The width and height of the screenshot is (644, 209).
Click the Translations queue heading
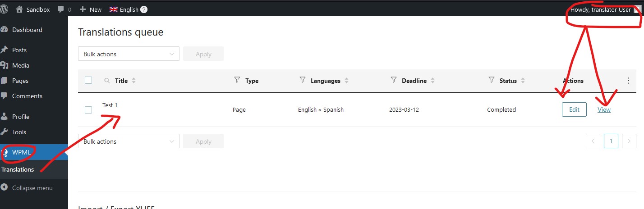[x=120, y=32]
